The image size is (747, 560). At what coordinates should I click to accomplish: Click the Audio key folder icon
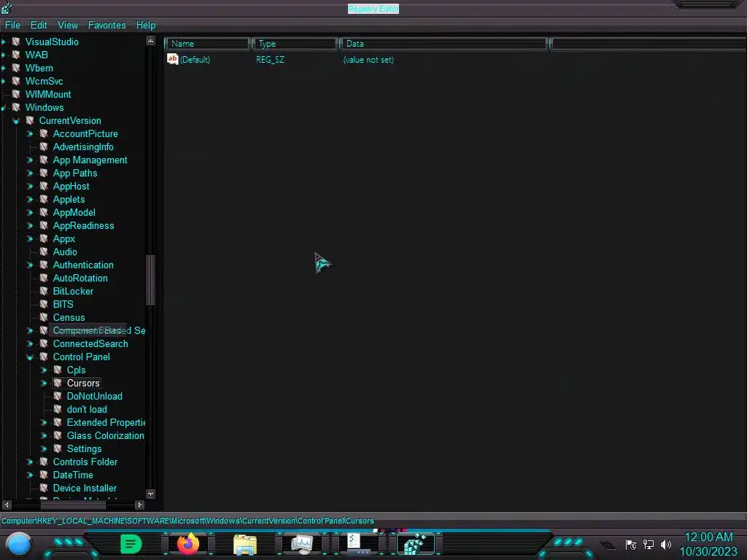point(44,252)
